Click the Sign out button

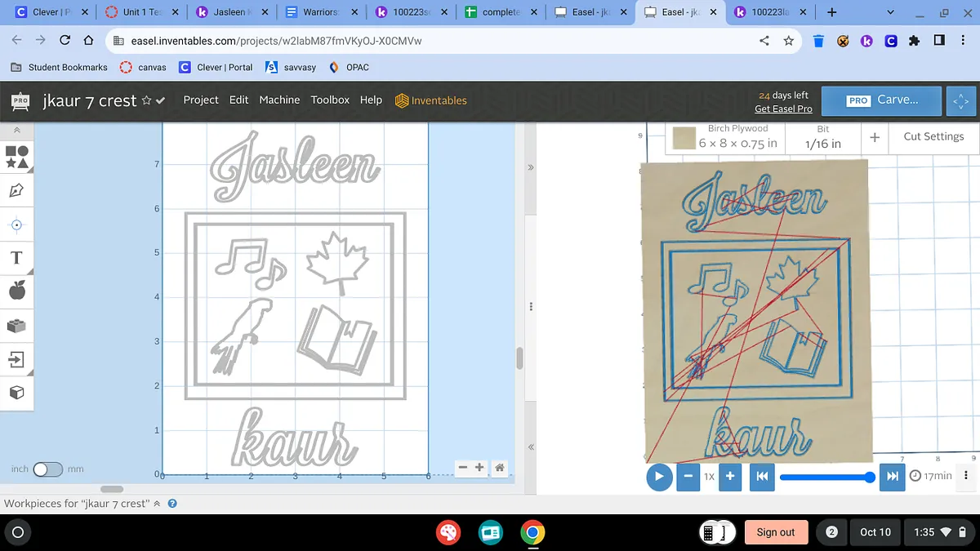pos(775,532)
